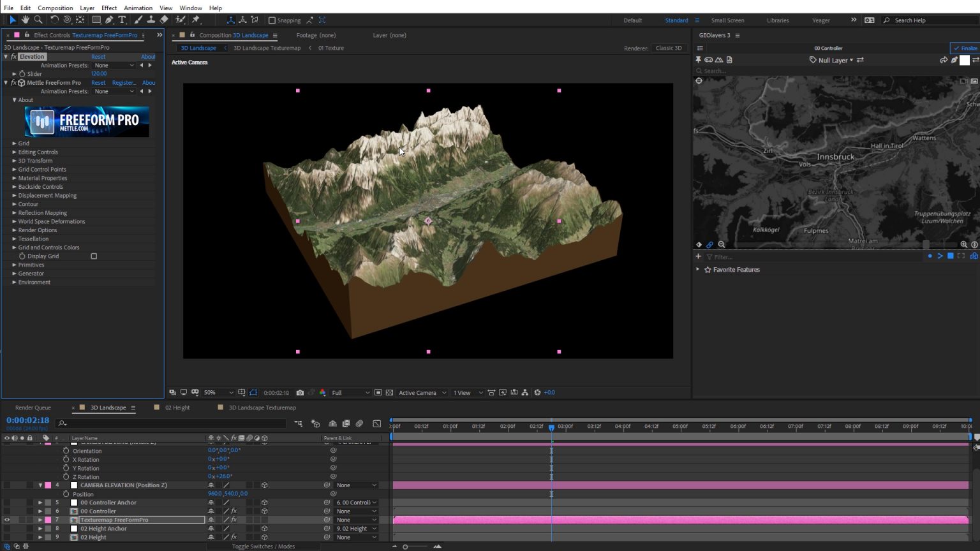The width and height of the screenshot is (980, 551).
Task: Pick the Pen tool
Action: pyautogui.click(x=109, y=20)
